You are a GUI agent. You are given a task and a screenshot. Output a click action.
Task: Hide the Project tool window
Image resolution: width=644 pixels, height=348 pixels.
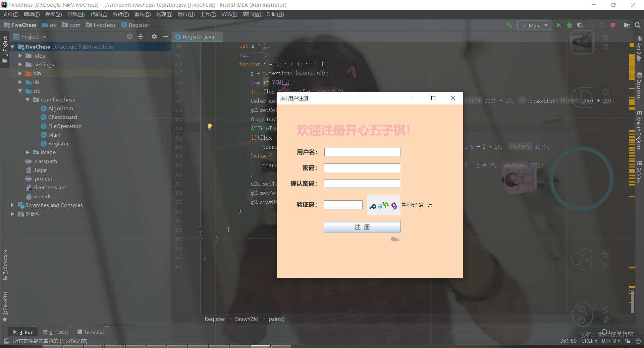165,37
